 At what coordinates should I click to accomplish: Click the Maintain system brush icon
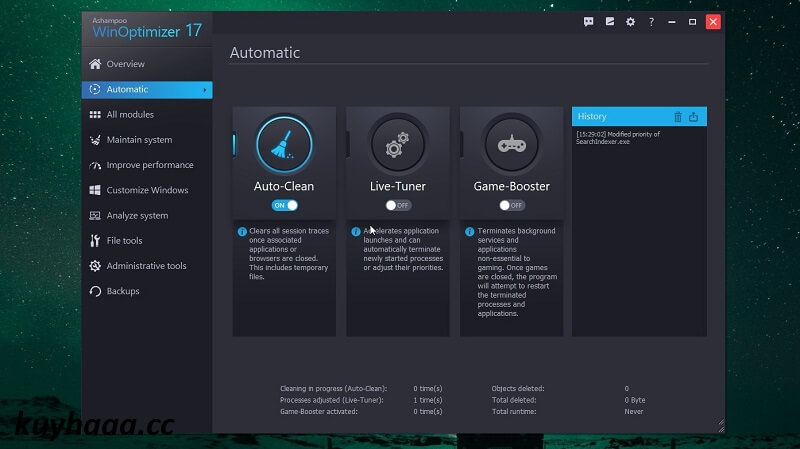coord(95,140)
